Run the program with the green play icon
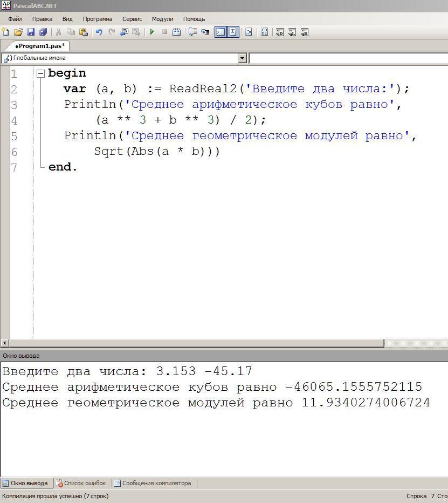This screenshot has width=448, height=503. [152, 32]
